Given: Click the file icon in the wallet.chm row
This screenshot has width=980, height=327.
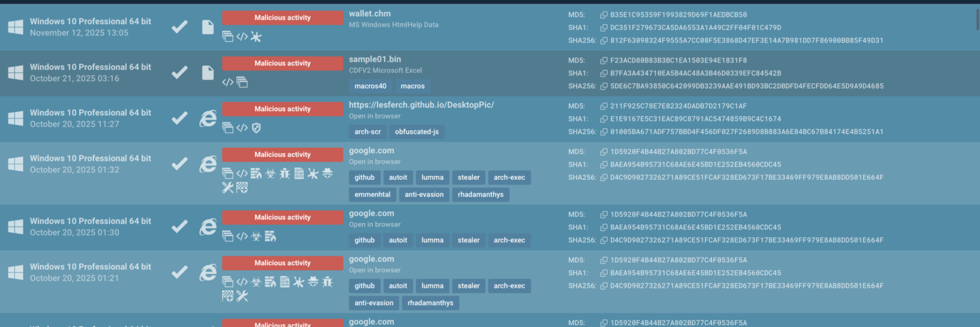Looking at the screenshot, I should pyautogui.click(x=208, y=27).
